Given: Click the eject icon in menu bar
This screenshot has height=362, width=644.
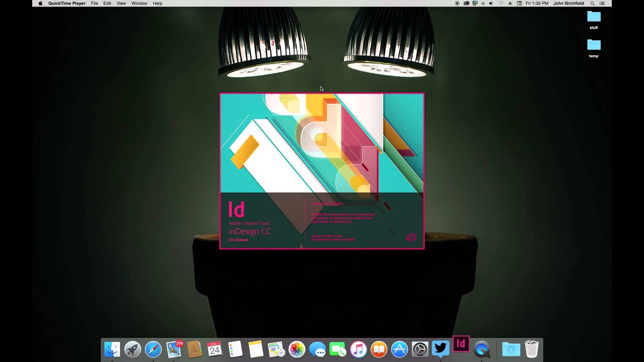Looking at the screenshot, I should (510, 3).
